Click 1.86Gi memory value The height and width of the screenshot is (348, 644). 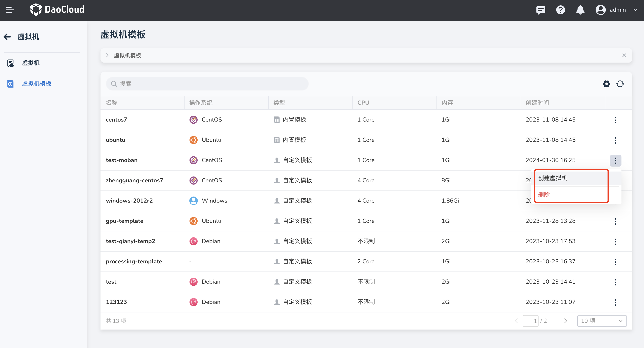pos(450,201)
